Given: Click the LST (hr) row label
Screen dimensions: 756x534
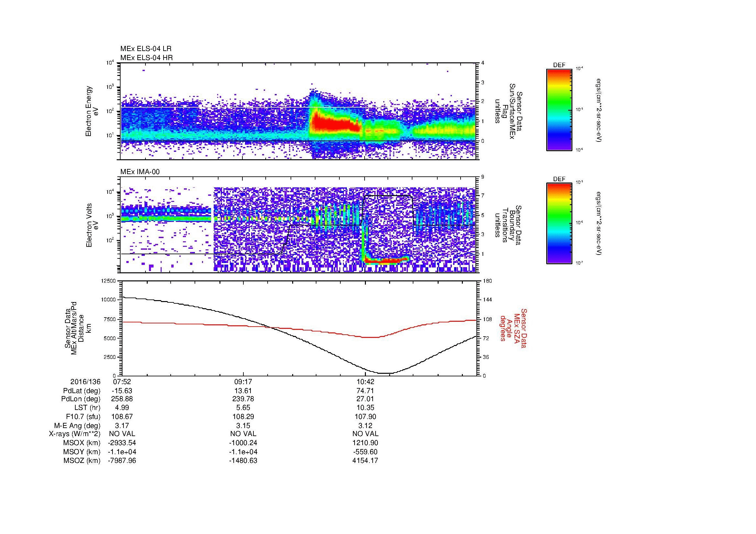Looking at the screenshot, I should tap(88, 408).
